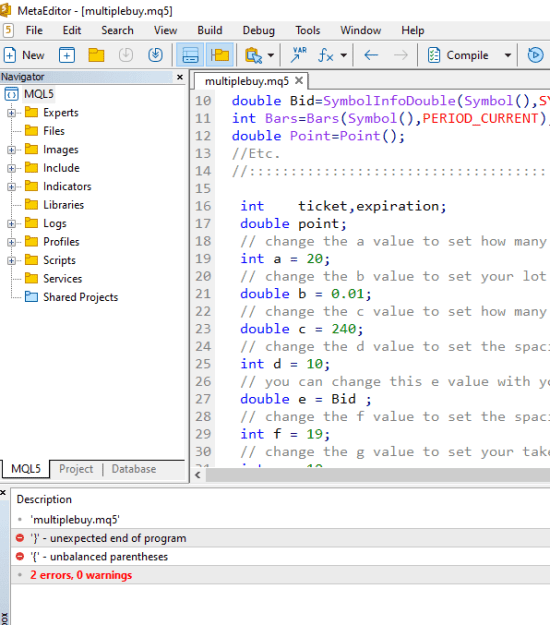
Task: Select the 2 errors, 0 warnings row
Action: 280,575
